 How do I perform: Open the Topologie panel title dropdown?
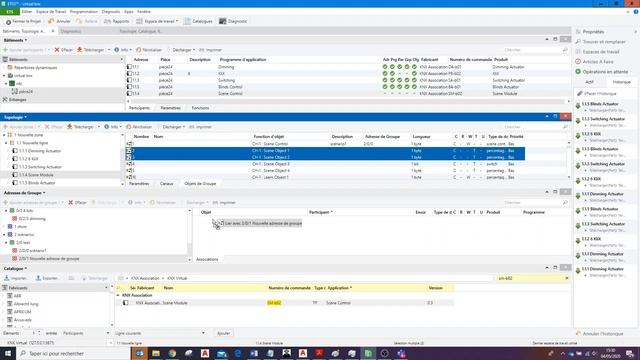(x=16, y=117)
